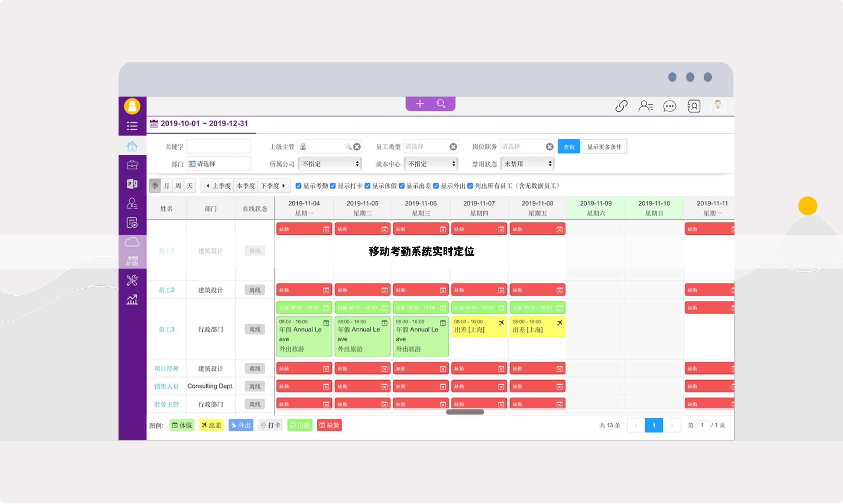Click the calendar icon beside date range
The image size is (843, 504).
pyautogui.click(x=154, y=124)
